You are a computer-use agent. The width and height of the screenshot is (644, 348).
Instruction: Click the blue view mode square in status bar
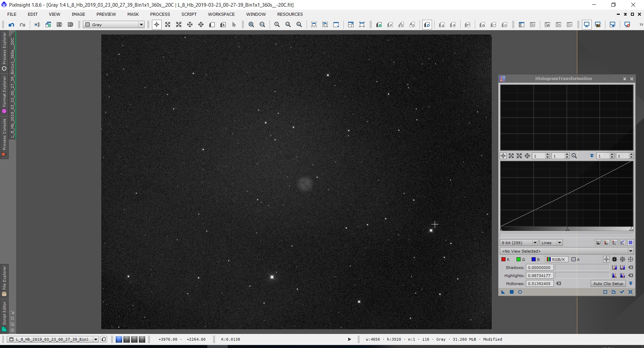[x=119, y=339]
